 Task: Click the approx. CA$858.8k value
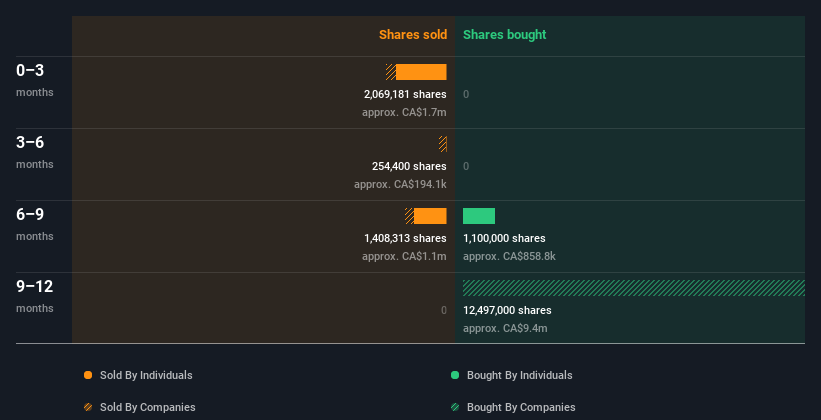509,256
